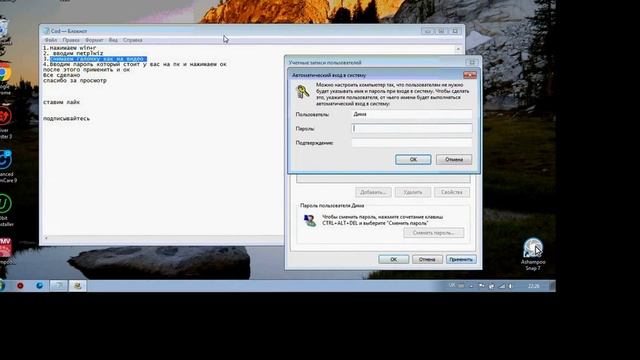Click the Удалить button
Viewport: 640px width, 360px height.
click(x=413, y=192)
